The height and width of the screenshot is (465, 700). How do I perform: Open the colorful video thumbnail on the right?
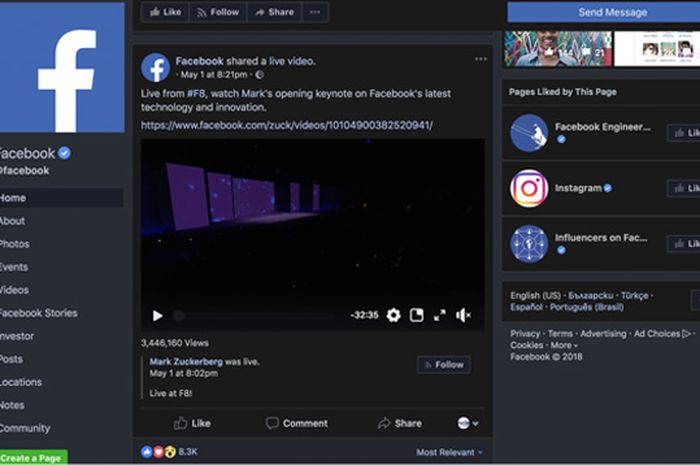(558, 49)
